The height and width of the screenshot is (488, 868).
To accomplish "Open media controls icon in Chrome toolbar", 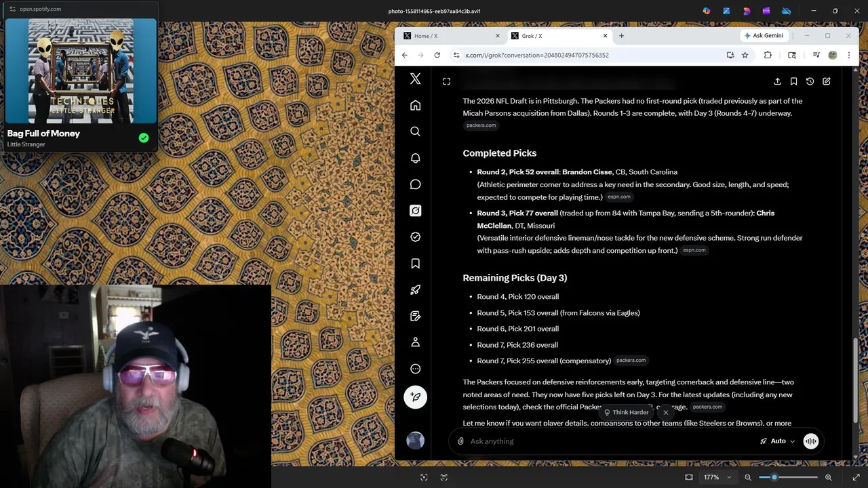I will pos(816,55).
